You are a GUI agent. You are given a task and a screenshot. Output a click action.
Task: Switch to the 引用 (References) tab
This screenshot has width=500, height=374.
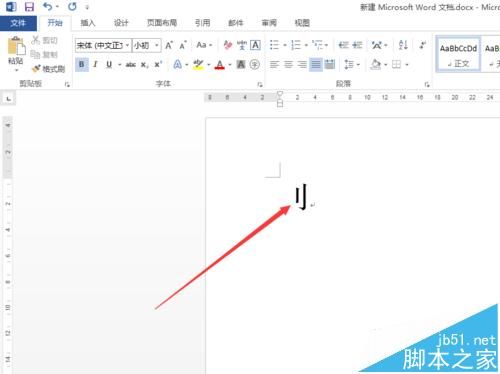pyautogui.click(x=203, y=23)
